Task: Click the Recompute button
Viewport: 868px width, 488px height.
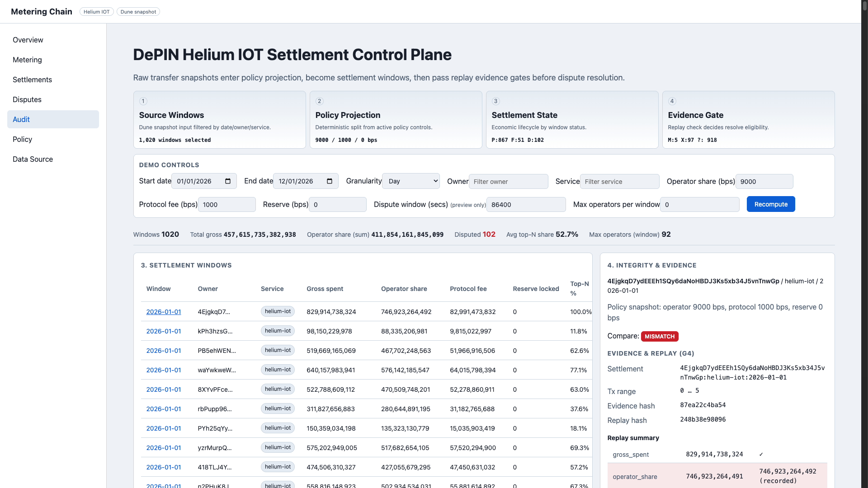Action: pos(770,204)
